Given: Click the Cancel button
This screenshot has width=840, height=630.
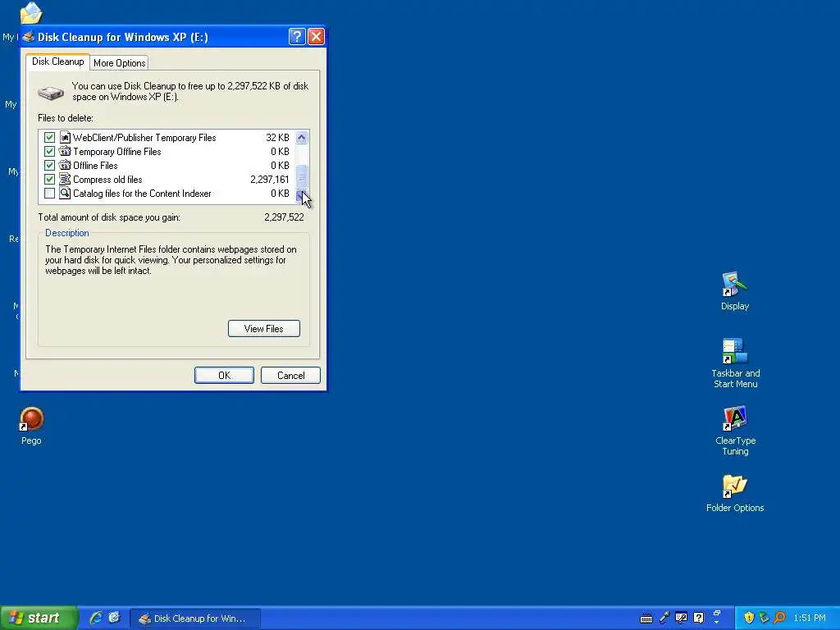Looking at the screenshot, I should pyautogui.click(x=291, y=376).
